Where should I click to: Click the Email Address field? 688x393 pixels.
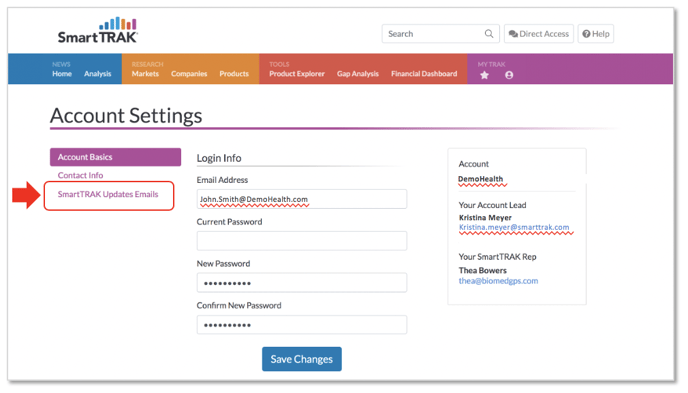click(x=302, y=199)
